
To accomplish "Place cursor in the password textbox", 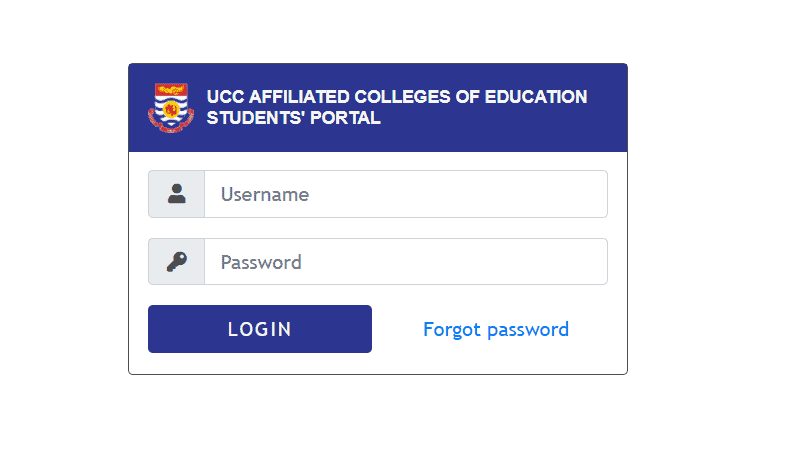I will click(x=450, y=262).
